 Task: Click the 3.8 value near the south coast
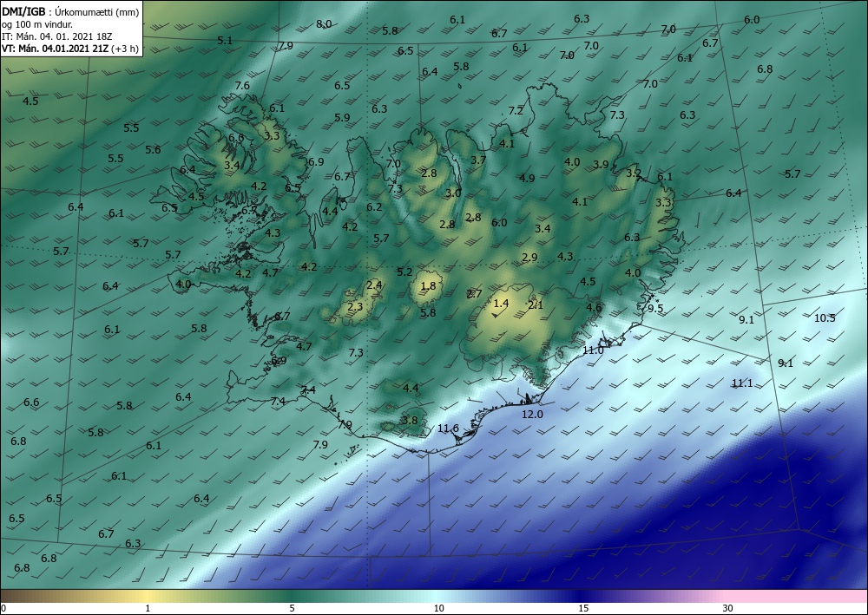point(410,420)
